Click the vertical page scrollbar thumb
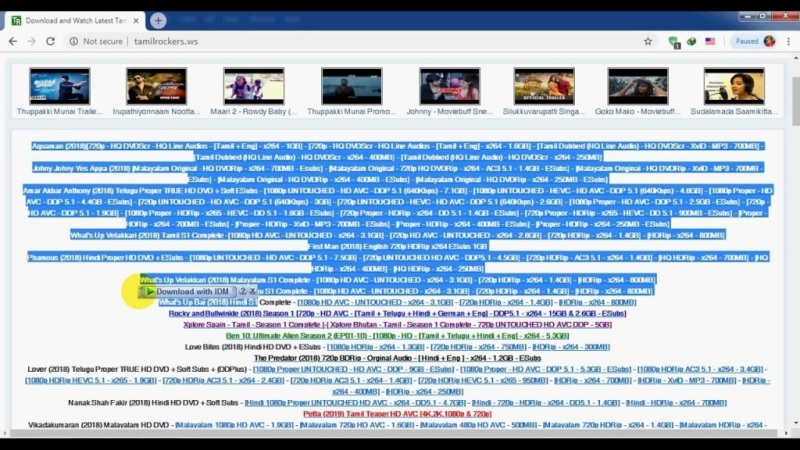Viewport: 800px width, 450px height. 796,101
